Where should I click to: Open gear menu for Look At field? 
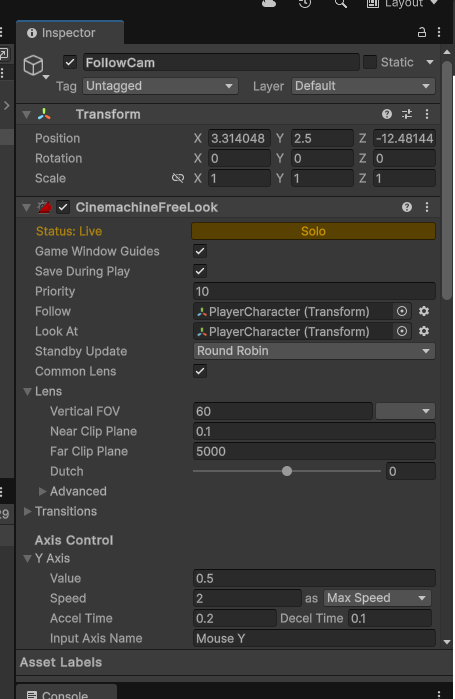424,331
